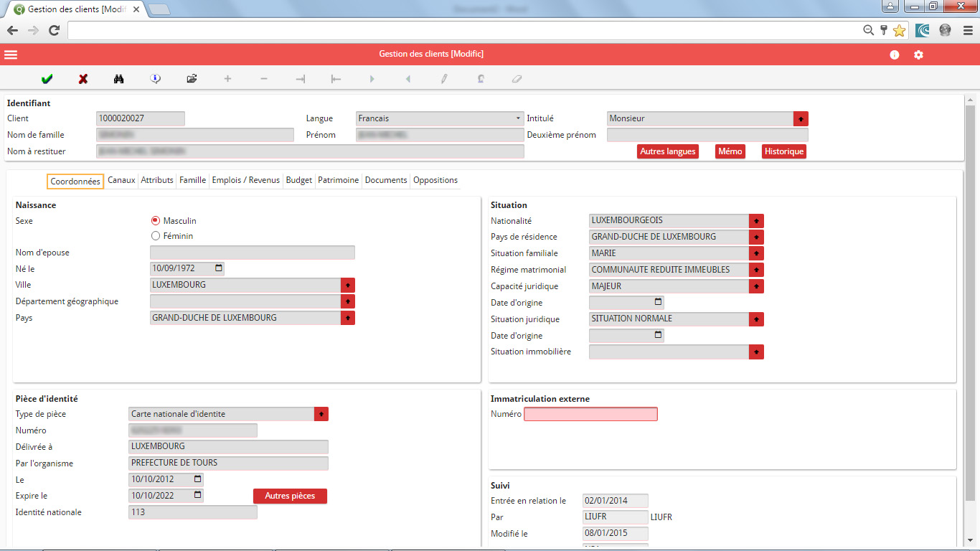Switch to Canaux tab
The image size is (980, 551).
coord(121,180)
